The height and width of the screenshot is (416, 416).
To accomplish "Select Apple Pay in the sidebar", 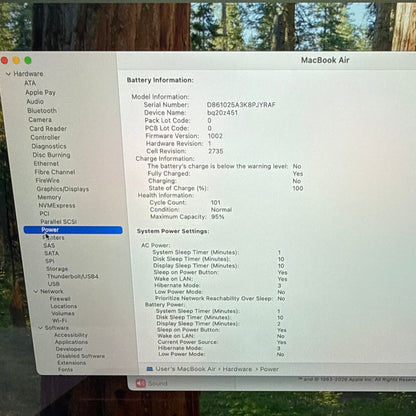I will 40,92.
